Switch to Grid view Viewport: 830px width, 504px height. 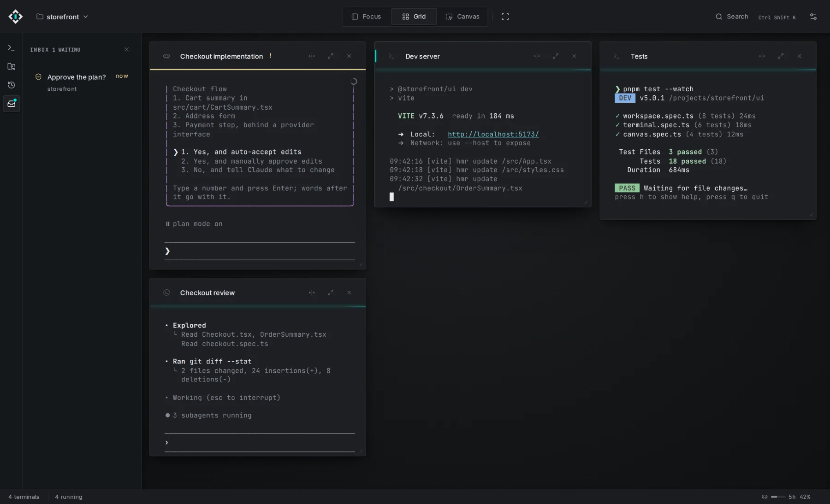tap(414, 17)
